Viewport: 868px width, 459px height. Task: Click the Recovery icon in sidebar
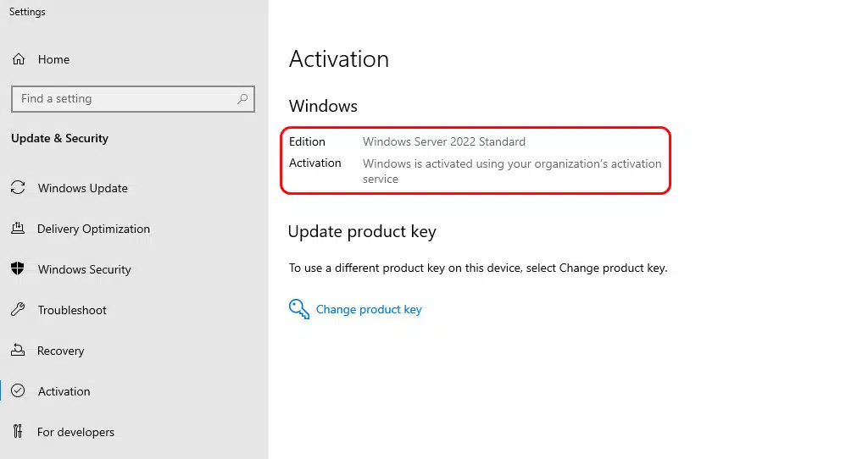pyautogui.click(x=18, y=351)
